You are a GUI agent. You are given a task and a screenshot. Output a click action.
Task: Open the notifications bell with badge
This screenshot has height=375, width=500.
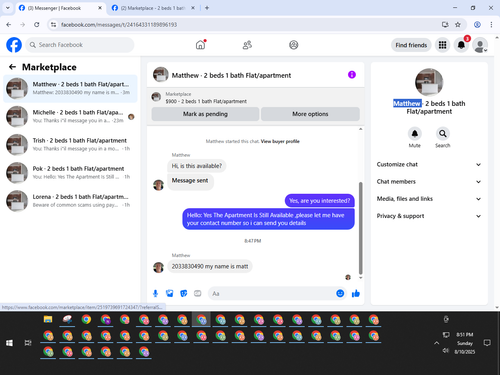[x=461, y=45]
